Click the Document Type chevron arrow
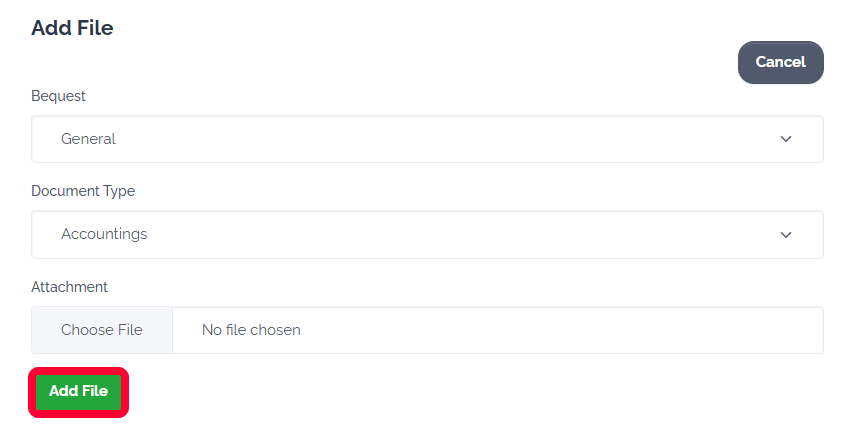The height and width of the screenshot is (436, 858). click(x=786, y=234)
